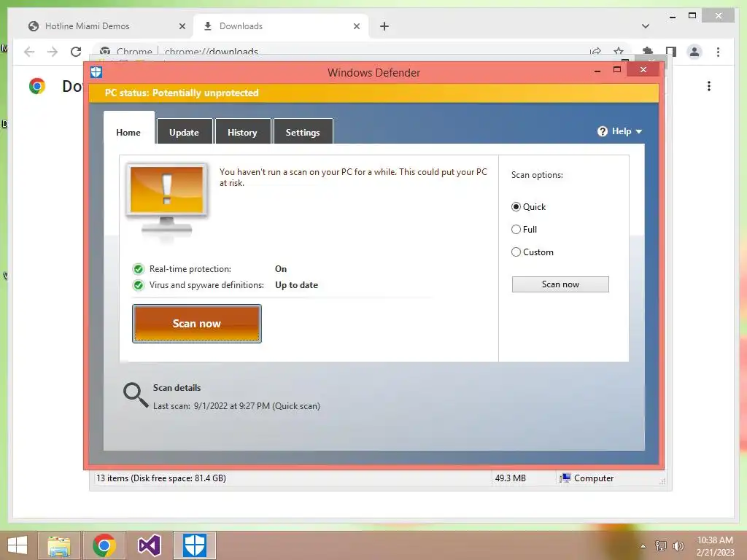747x560 pixels.
Task: Click the Windows Defender taskbar icon
Action: tap(194, 545)
